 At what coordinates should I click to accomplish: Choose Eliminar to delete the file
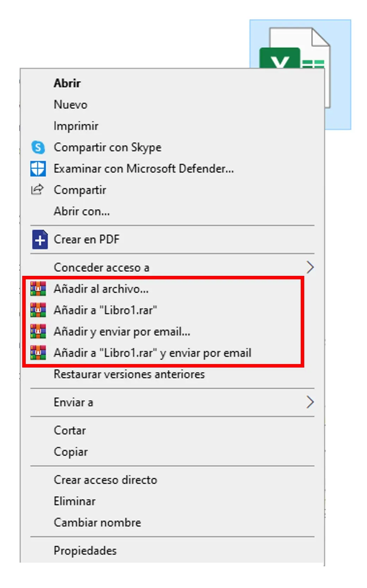(x=74, y=501)
